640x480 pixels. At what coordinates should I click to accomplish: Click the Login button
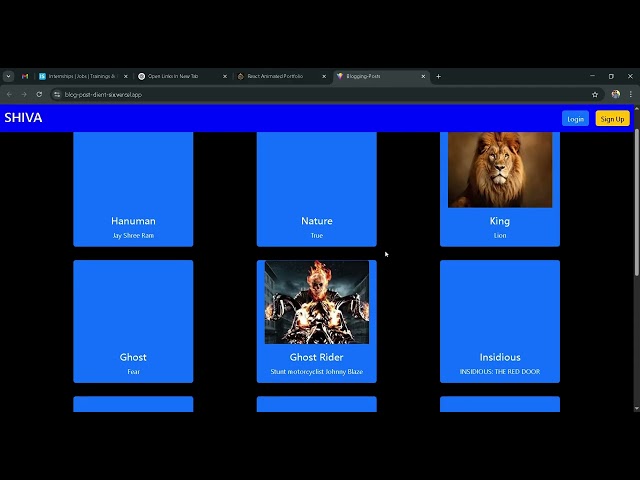(575, 119)
